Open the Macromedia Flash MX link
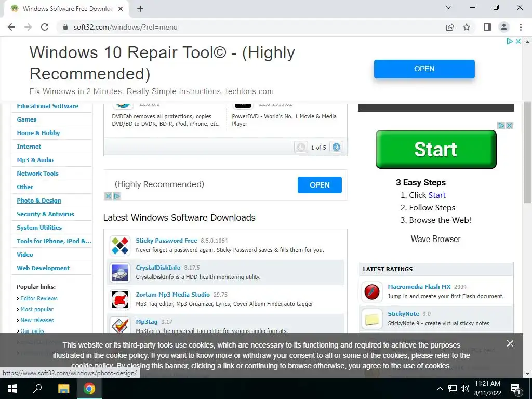 (x=419, y=287)
